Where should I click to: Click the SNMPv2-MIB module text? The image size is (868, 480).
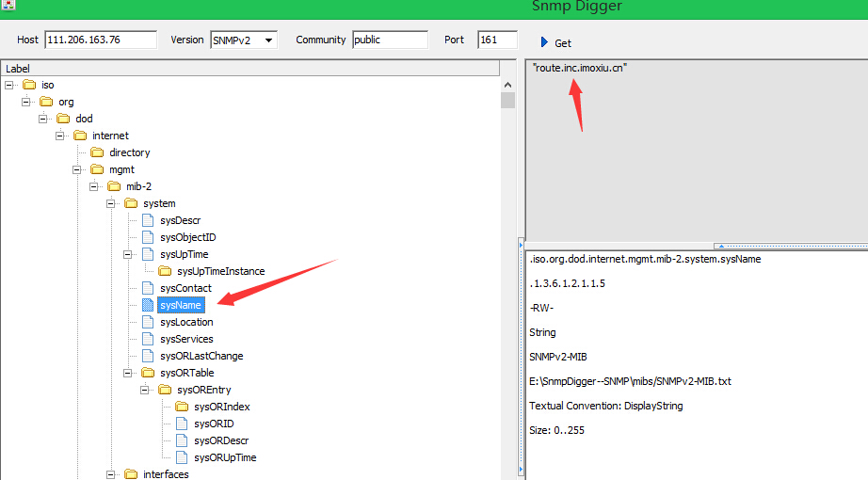(558, 357)
